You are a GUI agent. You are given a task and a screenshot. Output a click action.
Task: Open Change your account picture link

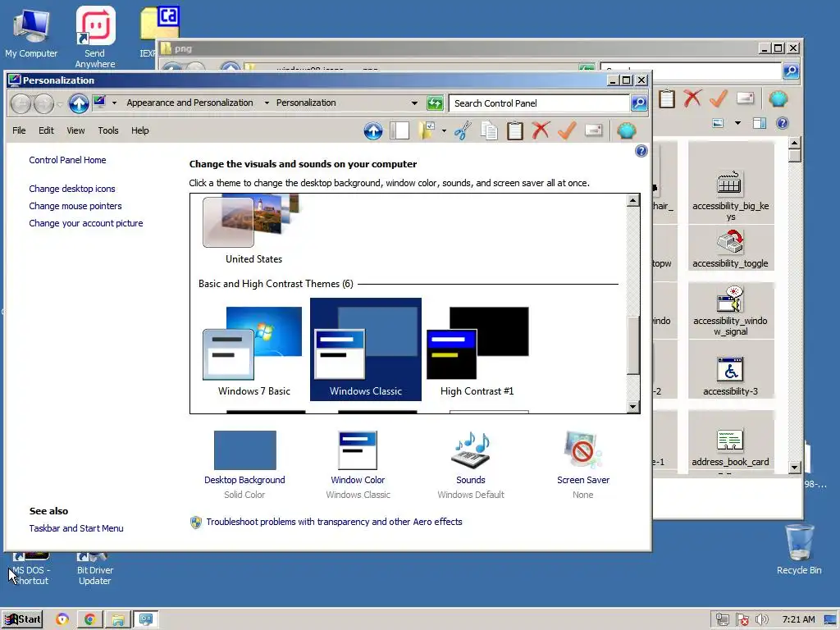point(85,223)
